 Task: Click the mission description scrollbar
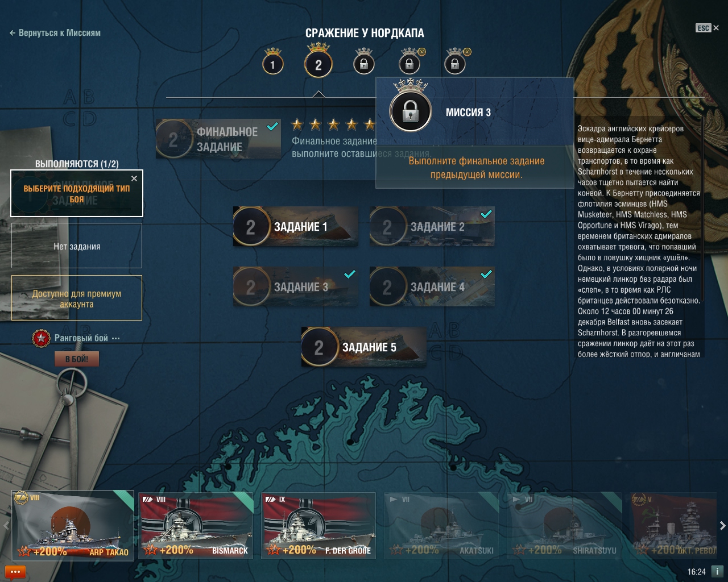click(x=702, y=209)
